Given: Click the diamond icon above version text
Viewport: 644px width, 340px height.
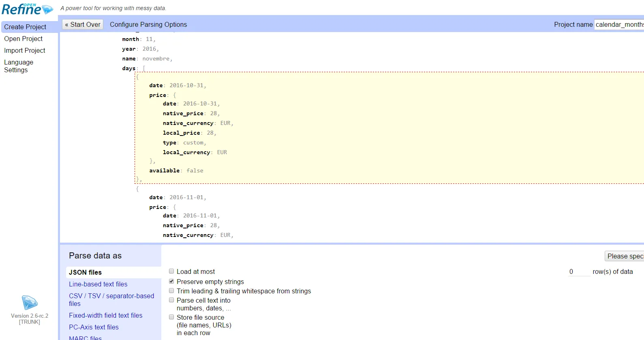Looking at the screenshot, I should pos(30,303).
